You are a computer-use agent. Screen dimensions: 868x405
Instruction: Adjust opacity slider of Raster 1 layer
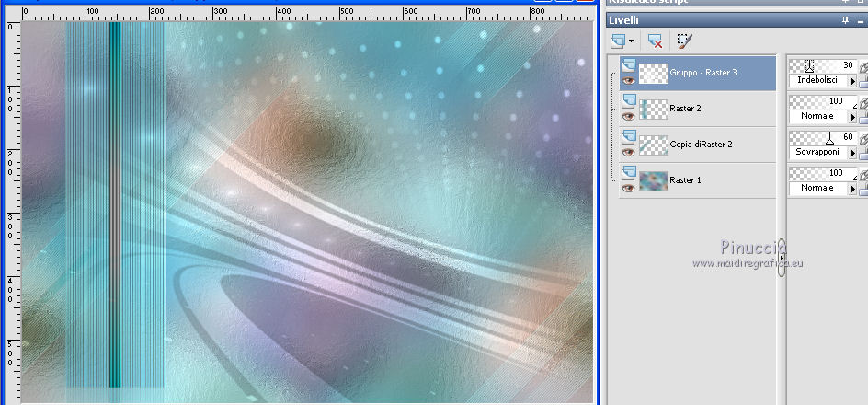tap(822, 173)
